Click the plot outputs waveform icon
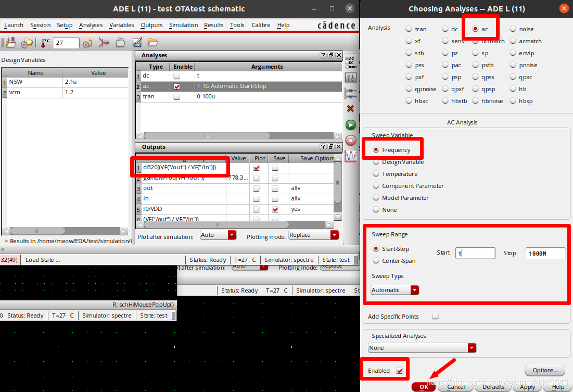 (x=350, y=156)
